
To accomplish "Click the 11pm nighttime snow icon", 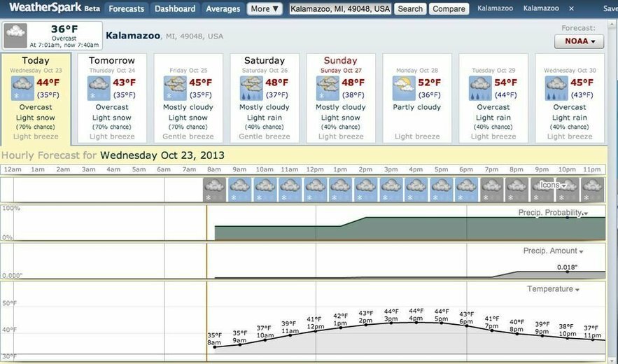I will pos(593,190).
